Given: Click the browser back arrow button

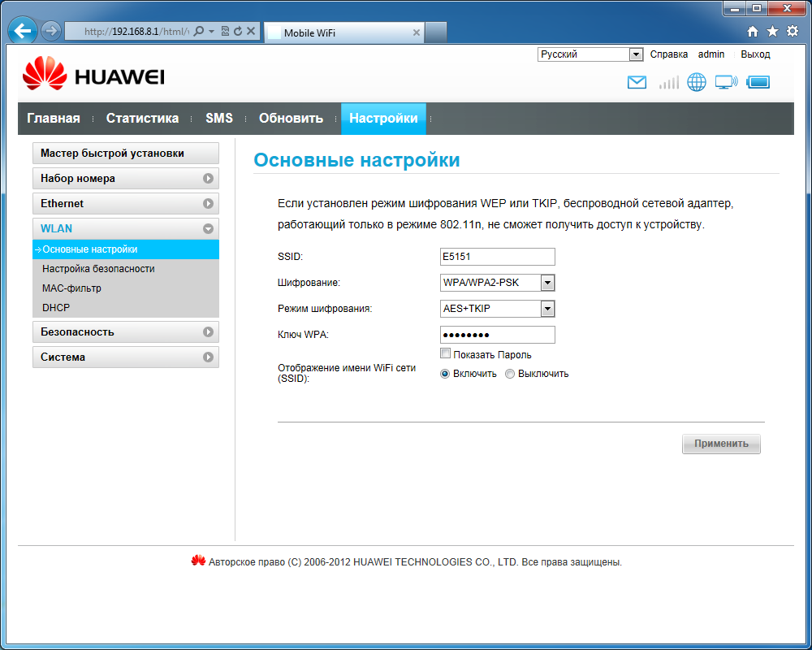Looking at the screenshot, I should [x=23, y=31].
